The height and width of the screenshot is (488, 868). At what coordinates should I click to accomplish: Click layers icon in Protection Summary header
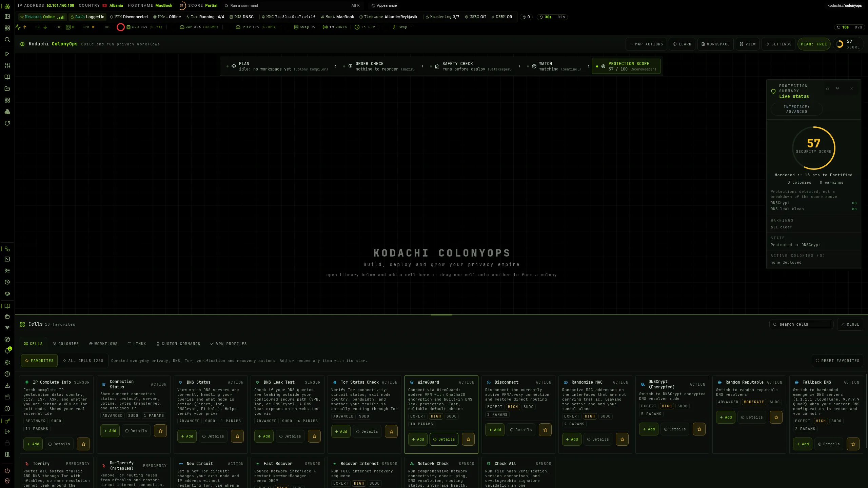coord(837,88)
